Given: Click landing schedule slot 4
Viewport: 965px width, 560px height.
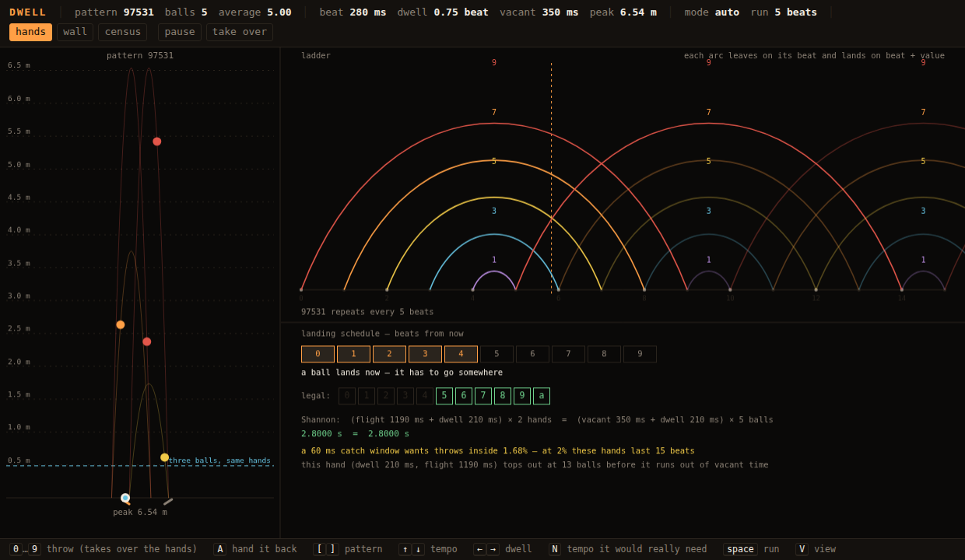Looking at the screenshot, I should coord(461,354).
